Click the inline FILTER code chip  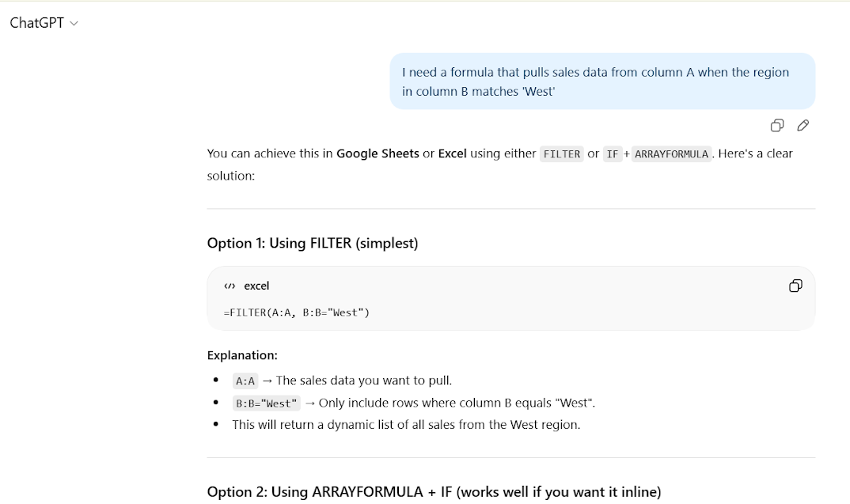(x=561, y=153)
